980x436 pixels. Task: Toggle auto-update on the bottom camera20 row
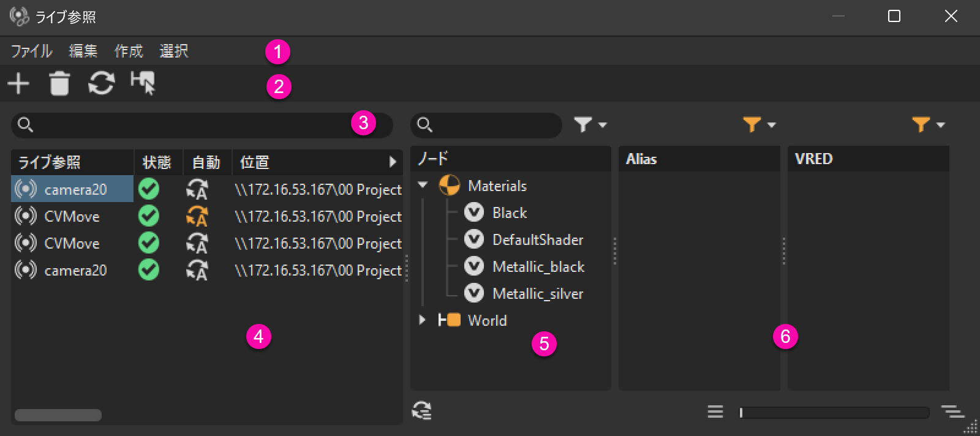pyautogui.click(x=197, y=270)
